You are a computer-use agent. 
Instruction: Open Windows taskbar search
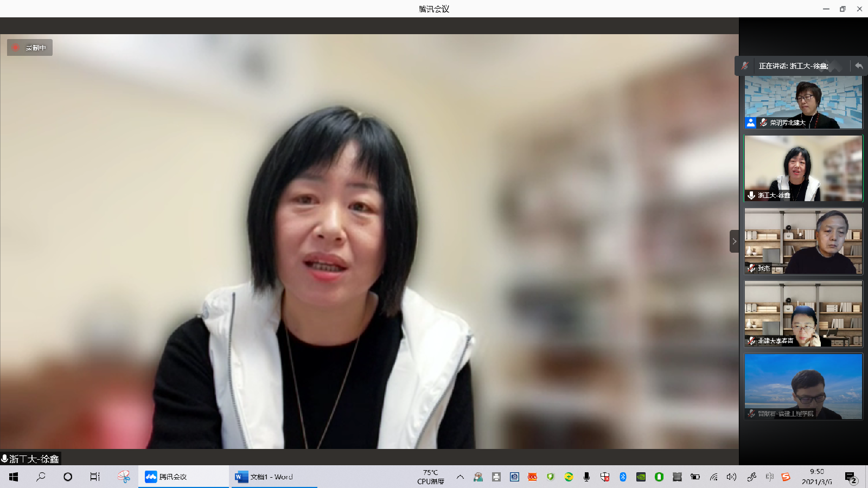coord(41,477)
